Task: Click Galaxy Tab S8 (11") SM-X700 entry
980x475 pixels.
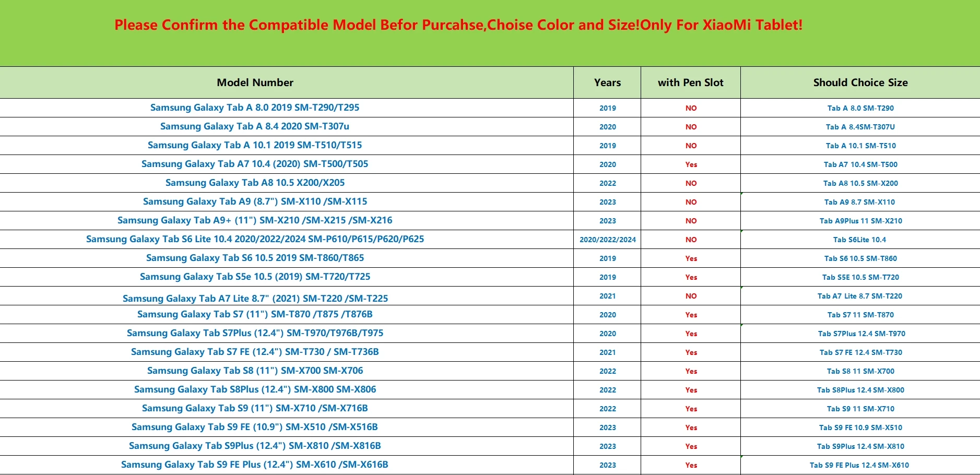Action: click(255, 371)
